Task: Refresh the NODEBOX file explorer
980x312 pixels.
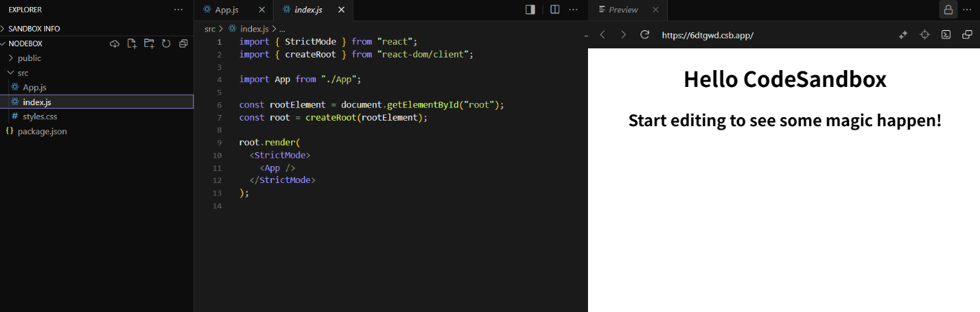Action: [166, 43]
